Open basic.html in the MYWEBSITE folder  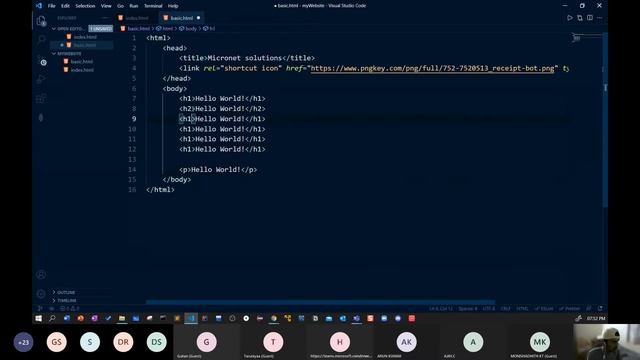tap(82, 62)
